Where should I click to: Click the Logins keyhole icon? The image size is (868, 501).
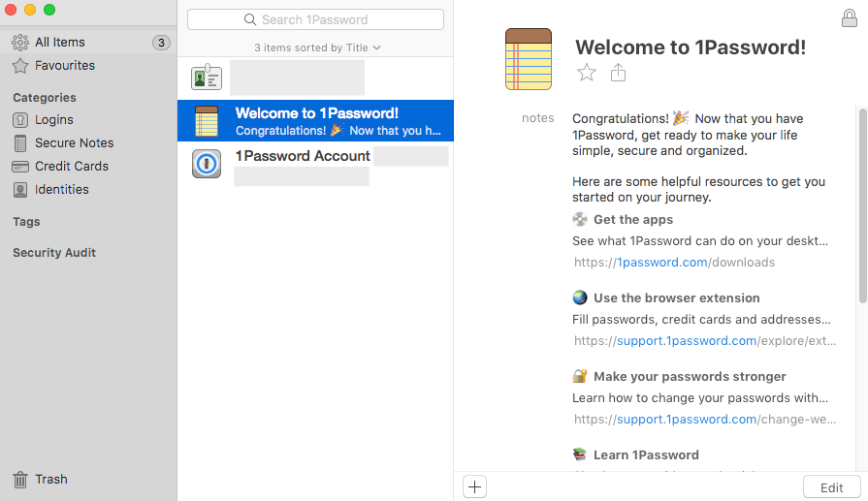[x=20, y=120]
